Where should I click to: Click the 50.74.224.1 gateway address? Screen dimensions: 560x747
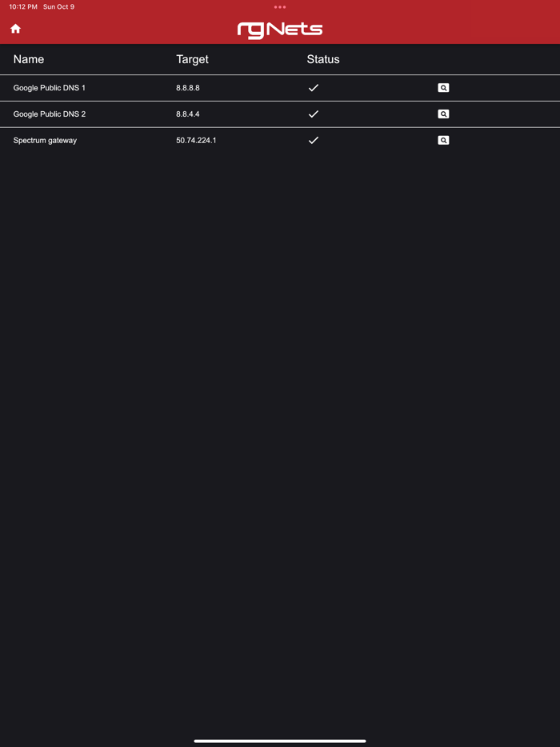click(196, 140)
